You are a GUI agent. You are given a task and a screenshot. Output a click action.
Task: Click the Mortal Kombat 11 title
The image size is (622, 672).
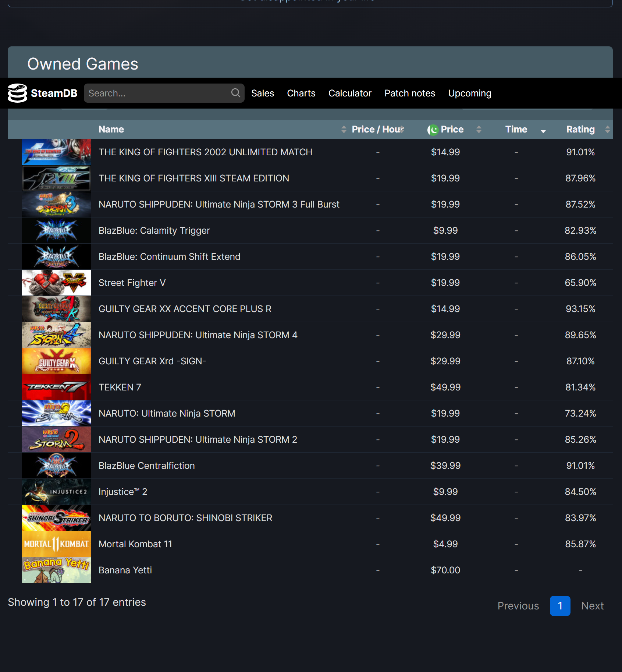(135, 544)
